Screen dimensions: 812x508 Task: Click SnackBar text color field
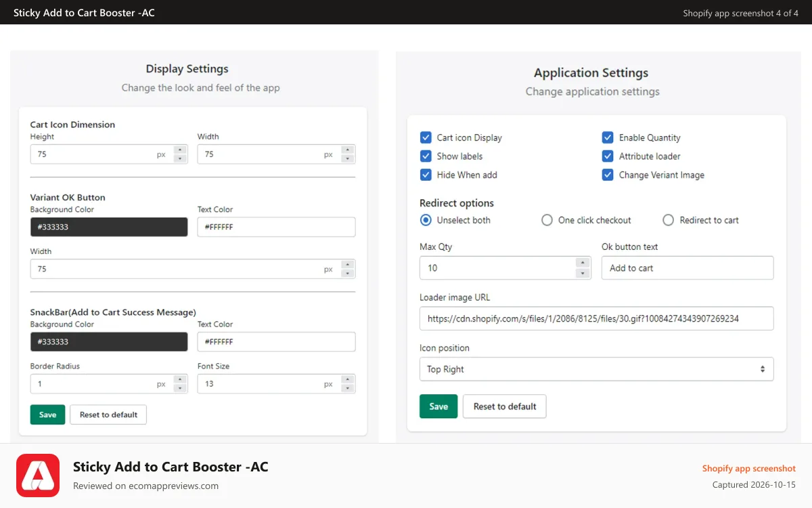(x=276, y=342)
